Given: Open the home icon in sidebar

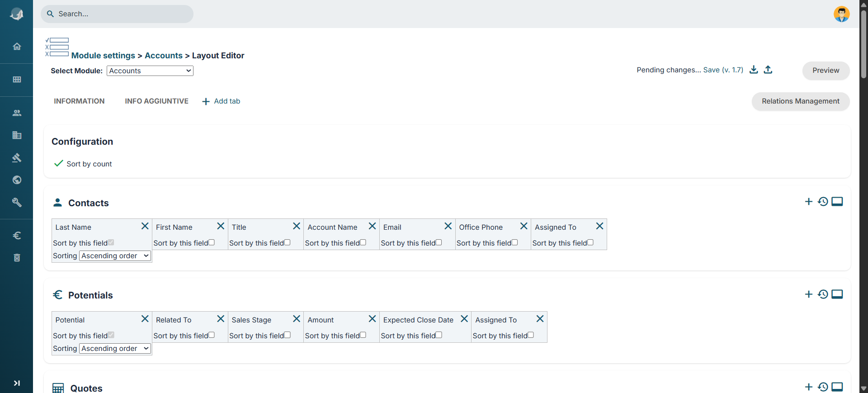Looking at the screenshot, I should (17, 46).
